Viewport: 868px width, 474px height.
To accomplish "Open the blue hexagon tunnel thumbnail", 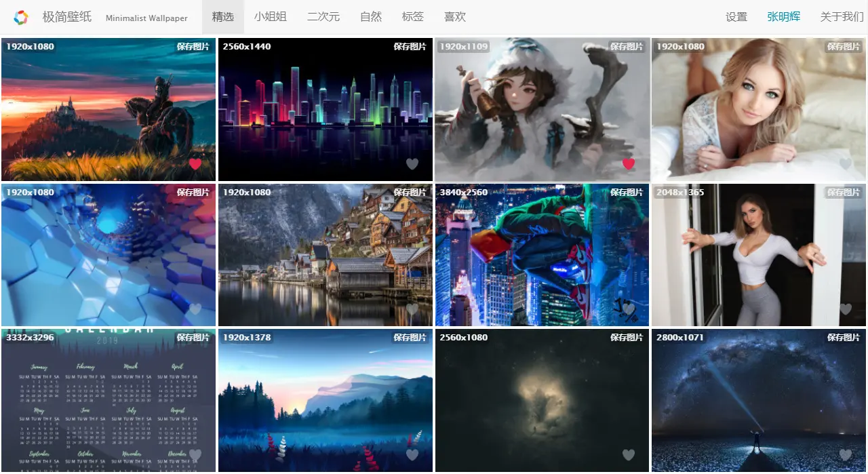I will (108, 255).
